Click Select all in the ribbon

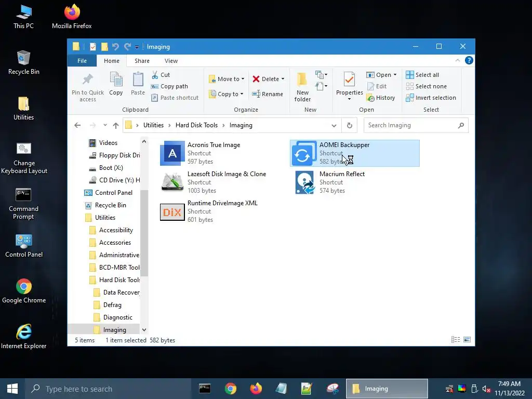[422, 75]
